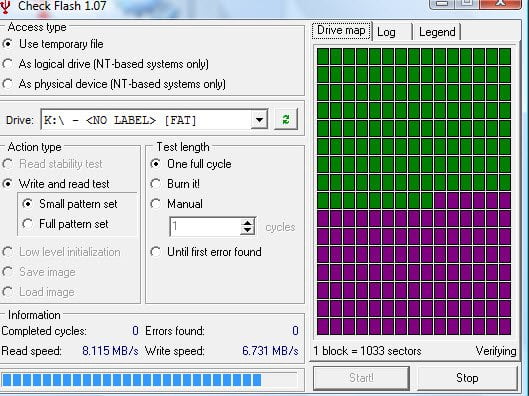Switch to the Drive map tab
This screenshot has height=396, width=529.
(341, 31)
